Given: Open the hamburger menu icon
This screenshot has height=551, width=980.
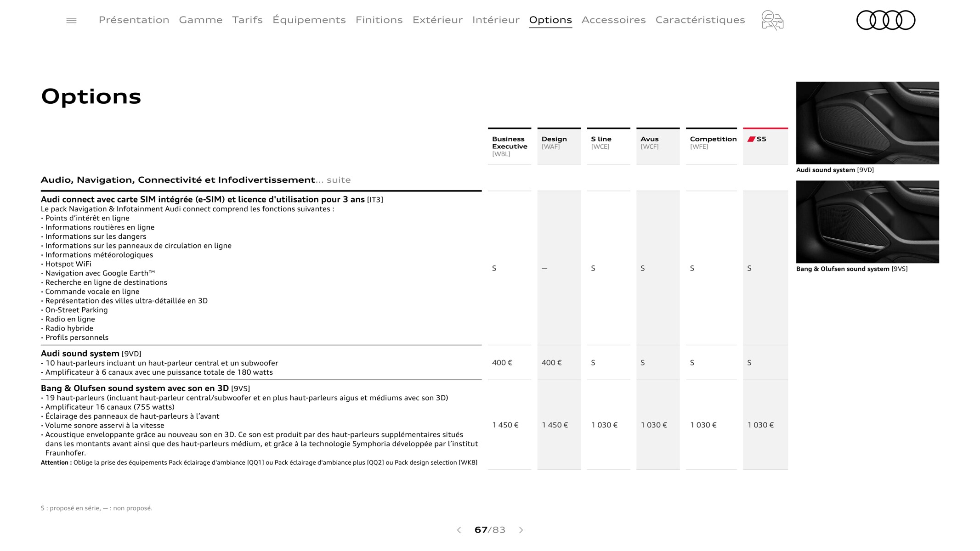Looking at the screenshot, I should pyautogui.click(x=71, y=20).
